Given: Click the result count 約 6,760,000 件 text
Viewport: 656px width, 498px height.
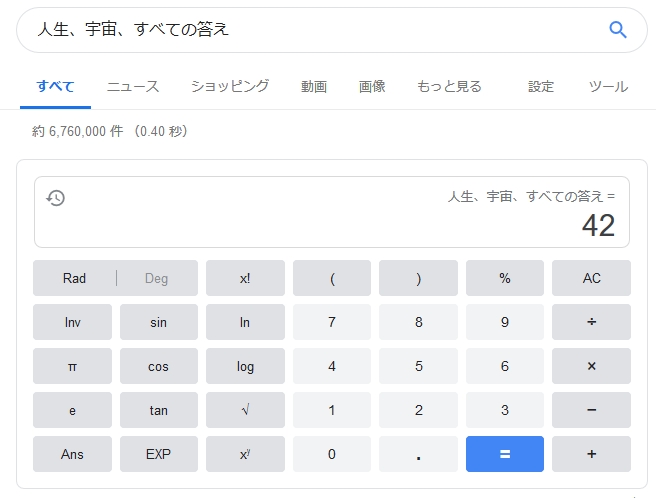Looking at the screenshot, I should (x=77, y=131).
